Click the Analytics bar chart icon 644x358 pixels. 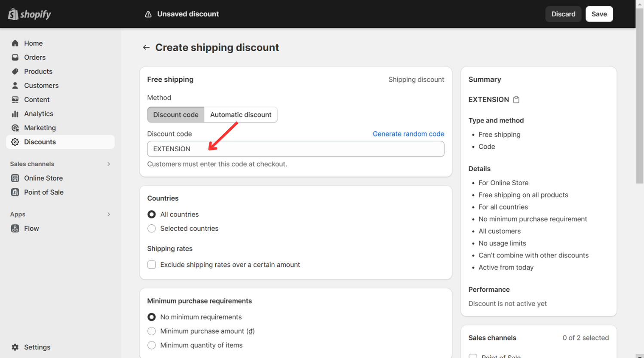[x=15, y=114]
